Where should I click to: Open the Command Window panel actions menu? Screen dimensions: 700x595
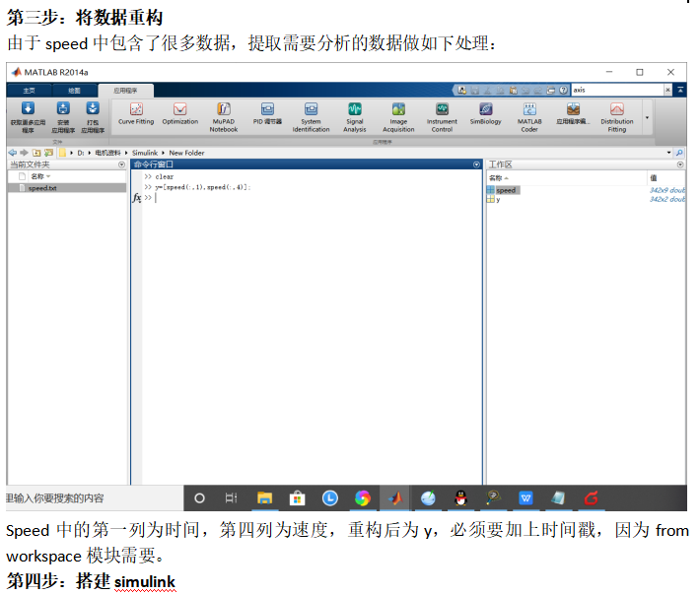click(x=476, y=165)
